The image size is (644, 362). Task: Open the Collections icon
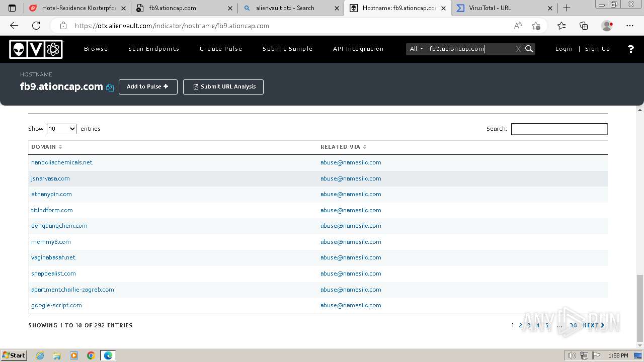[584, 26]
